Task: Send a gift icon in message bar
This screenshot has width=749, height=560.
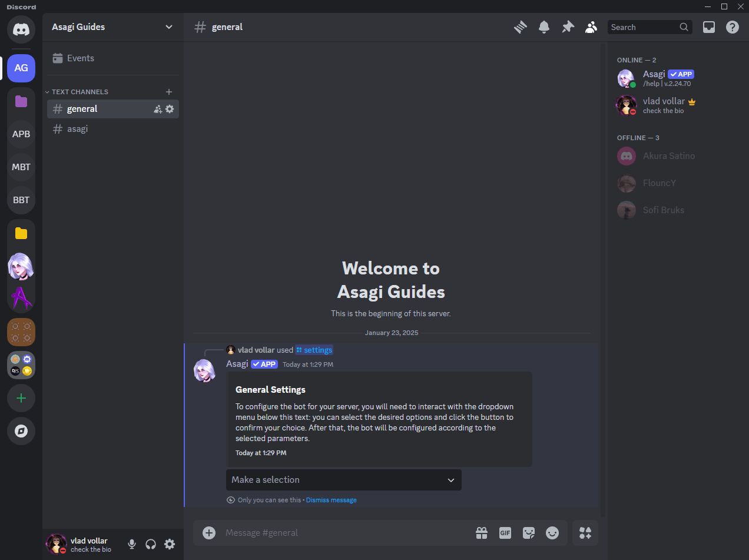Action: pyautogui.click(x=482, y=533)
